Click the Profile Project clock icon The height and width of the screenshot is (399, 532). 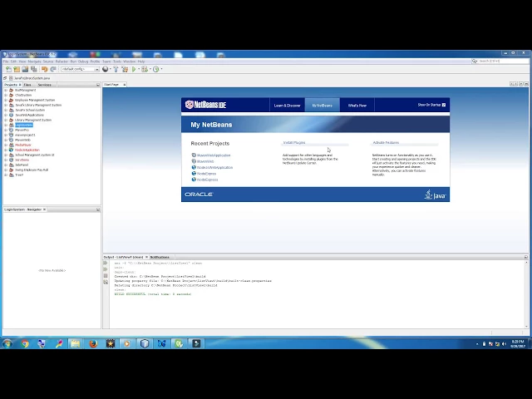click(155, 69)
